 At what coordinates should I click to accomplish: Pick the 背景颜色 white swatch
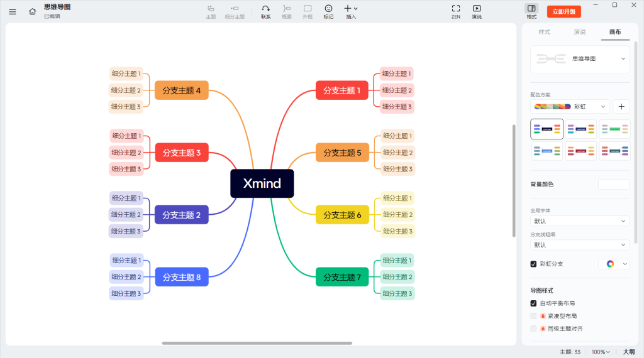[x=614, y=184]
